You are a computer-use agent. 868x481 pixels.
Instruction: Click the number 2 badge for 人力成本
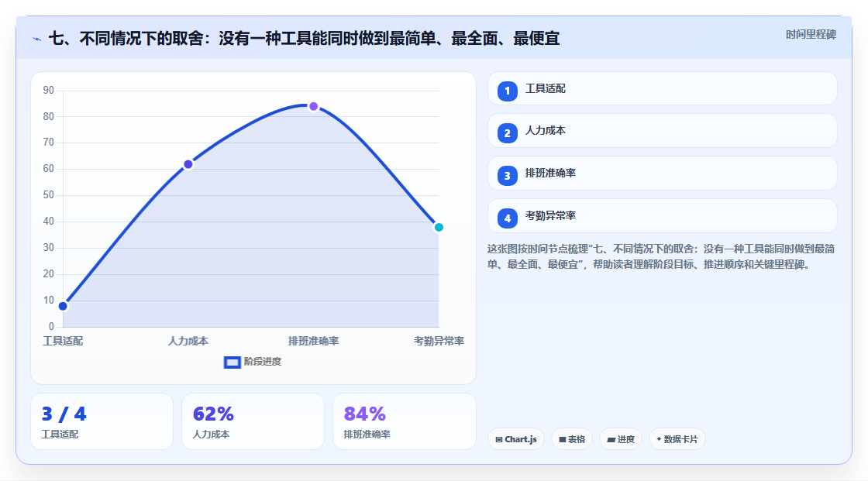click(x=507, y=133)
